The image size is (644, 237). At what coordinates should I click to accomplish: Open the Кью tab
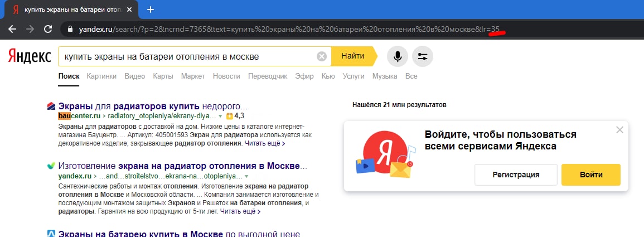pos(328,76)
